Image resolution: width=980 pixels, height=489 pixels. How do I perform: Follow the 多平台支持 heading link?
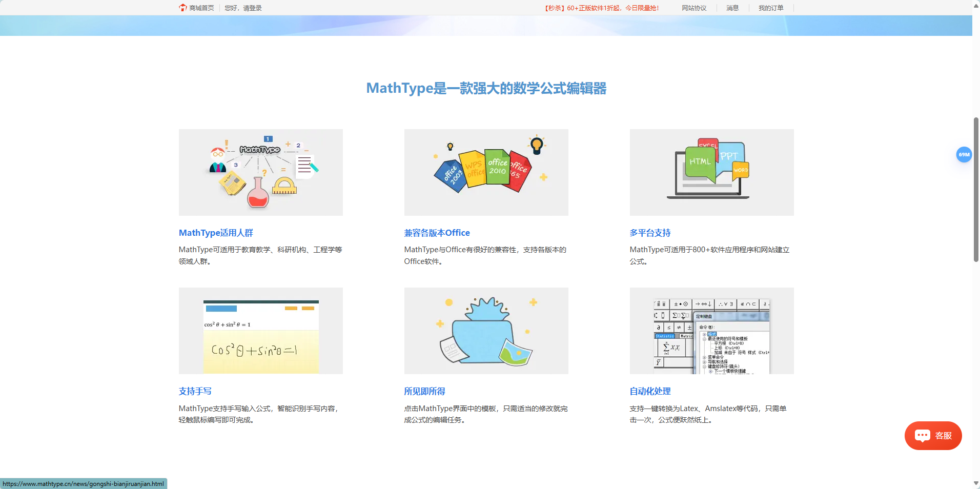(x=650, y=233)
